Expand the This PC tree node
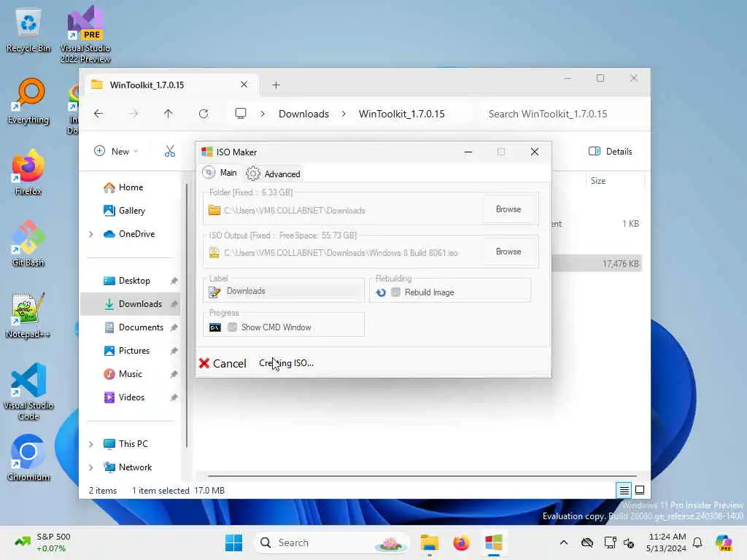747x560 pixels. pyautogui.click(x=91, y=444)
